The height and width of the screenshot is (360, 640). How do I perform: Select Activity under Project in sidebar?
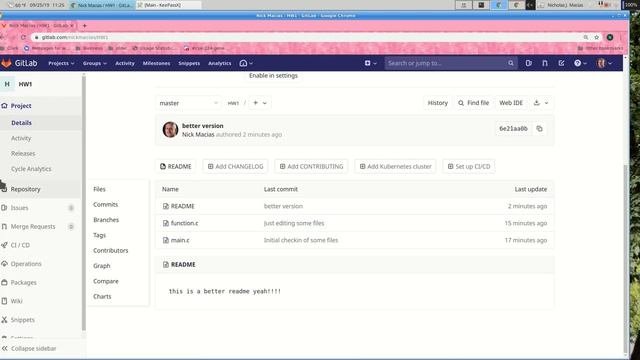tap(41, 138)
